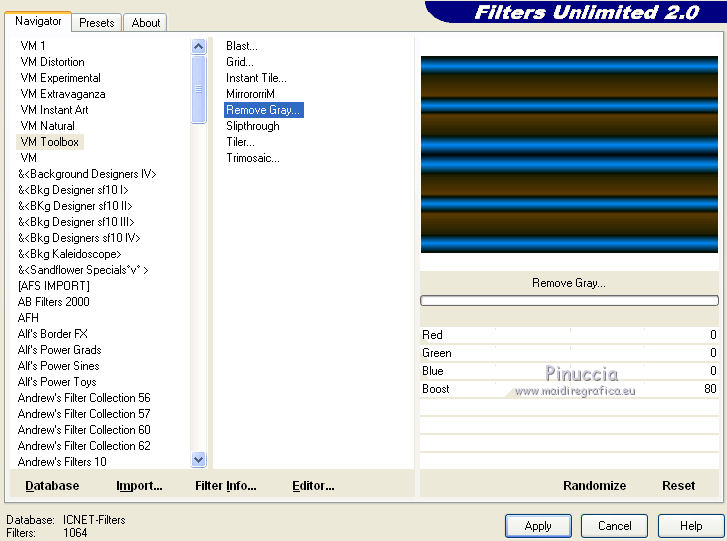Choose the Remove Gray... filter
727x541 pixels.
coord(264,110)
